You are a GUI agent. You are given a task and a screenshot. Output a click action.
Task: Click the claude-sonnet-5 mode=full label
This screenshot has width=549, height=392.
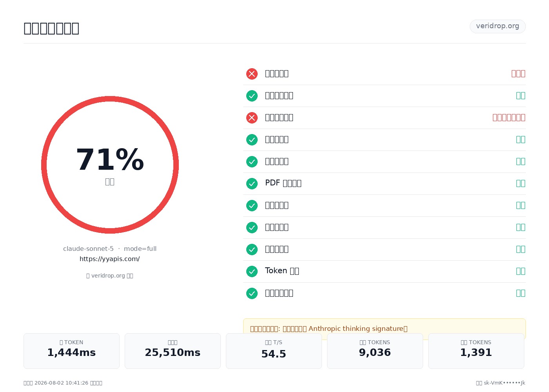click(110, 249)
